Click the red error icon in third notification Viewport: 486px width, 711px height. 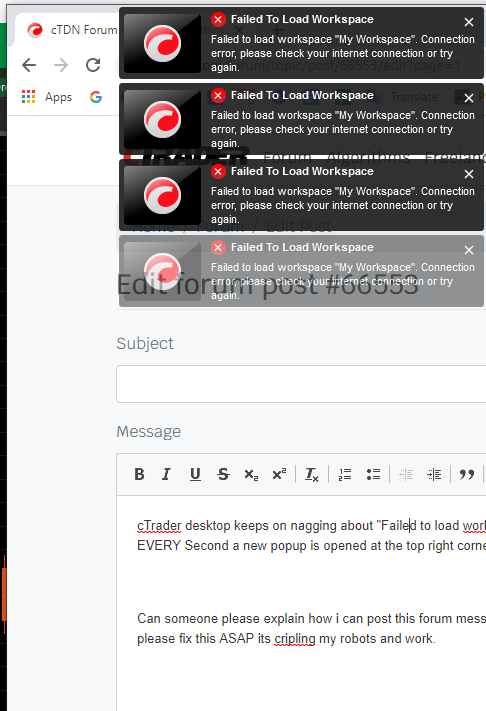[x=218, y=171]
